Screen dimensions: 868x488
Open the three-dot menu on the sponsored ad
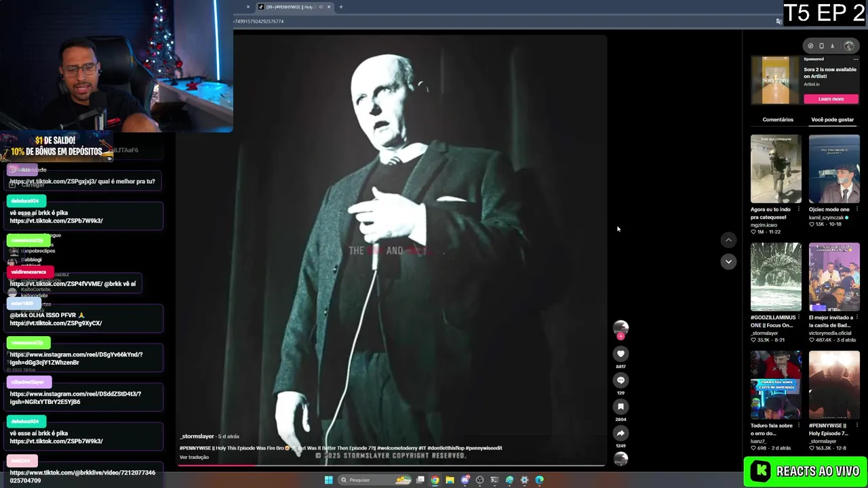[x=856, y=59]
